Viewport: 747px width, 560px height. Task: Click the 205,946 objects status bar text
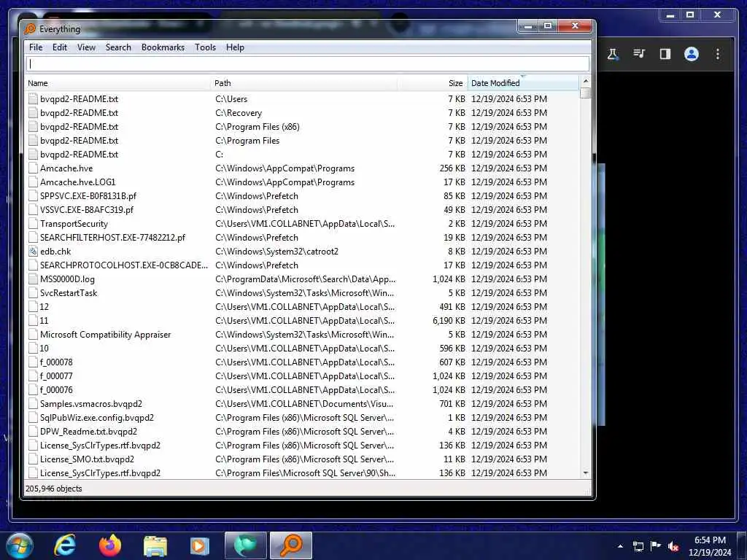(x=54, y=489)
